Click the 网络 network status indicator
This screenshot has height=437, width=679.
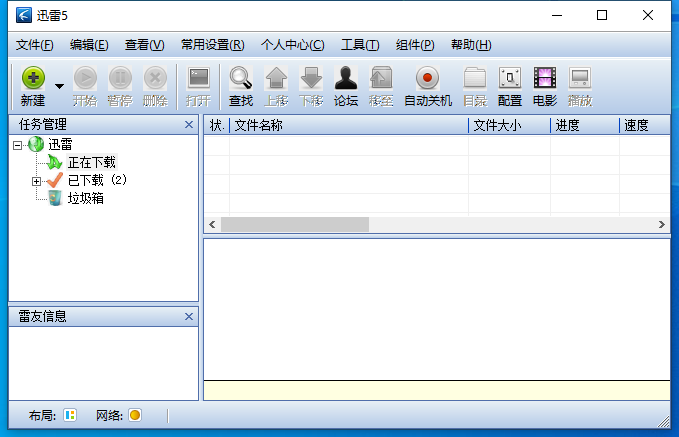[x=135, y=415]
